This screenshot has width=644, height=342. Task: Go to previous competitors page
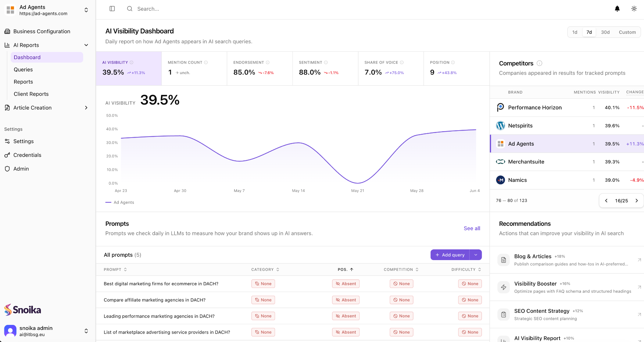(x=606, y=201)
